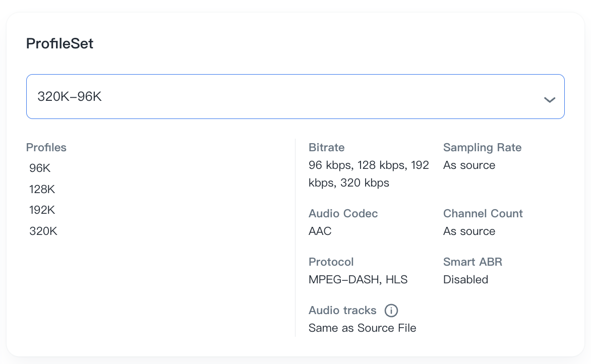
Task: Click the Same as Source File text
Action: click(x=362, y=328)
